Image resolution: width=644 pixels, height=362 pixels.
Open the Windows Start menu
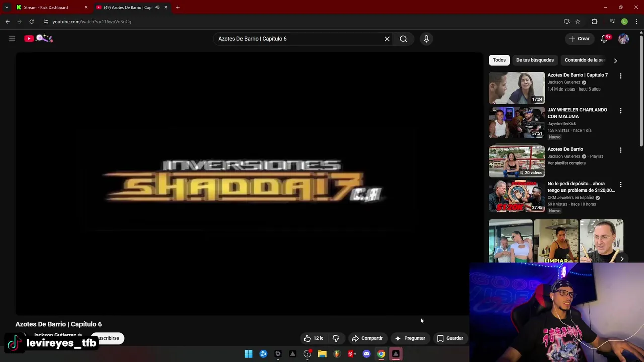click(248, 354)
